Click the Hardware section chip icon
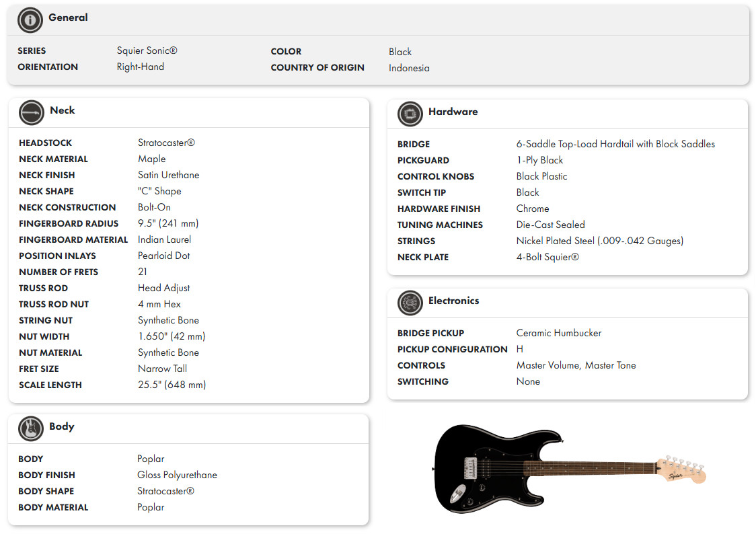The width and height of the screenshot is (756, 534). (x=410, y=114)
